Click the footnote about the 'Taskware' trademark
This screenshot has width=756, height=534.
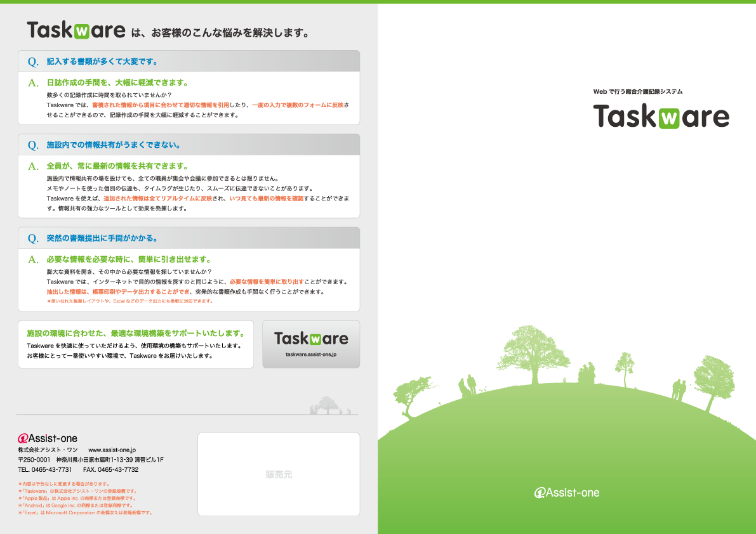click(78, 491)
